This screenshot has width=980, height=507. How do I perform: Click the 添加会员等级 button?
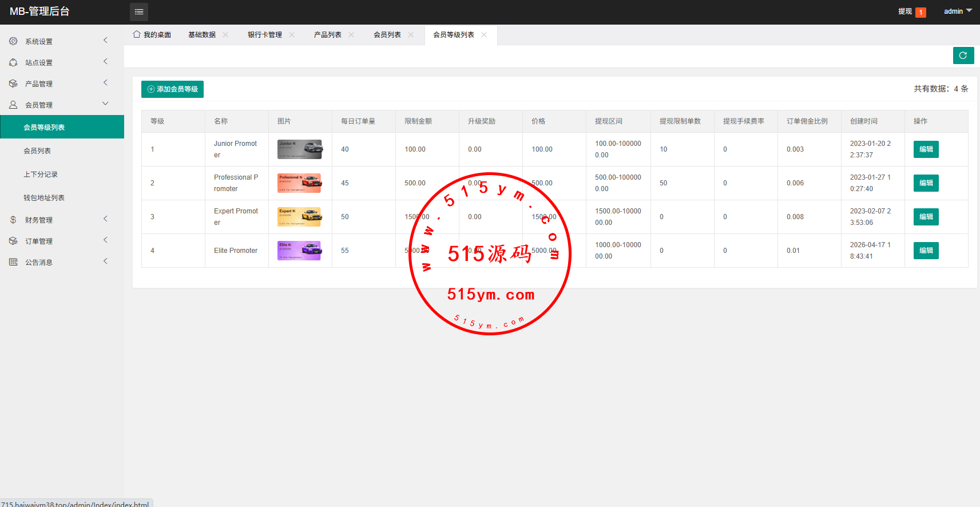172,89
